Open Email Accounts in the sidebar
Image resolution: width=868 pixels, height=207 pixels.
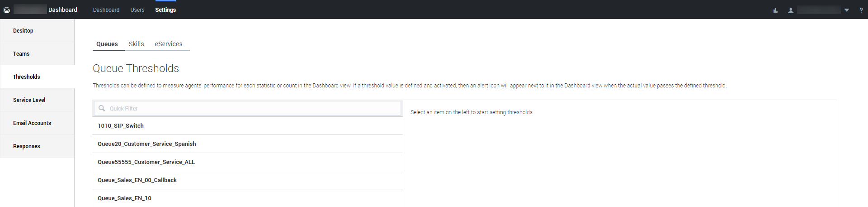32,123
